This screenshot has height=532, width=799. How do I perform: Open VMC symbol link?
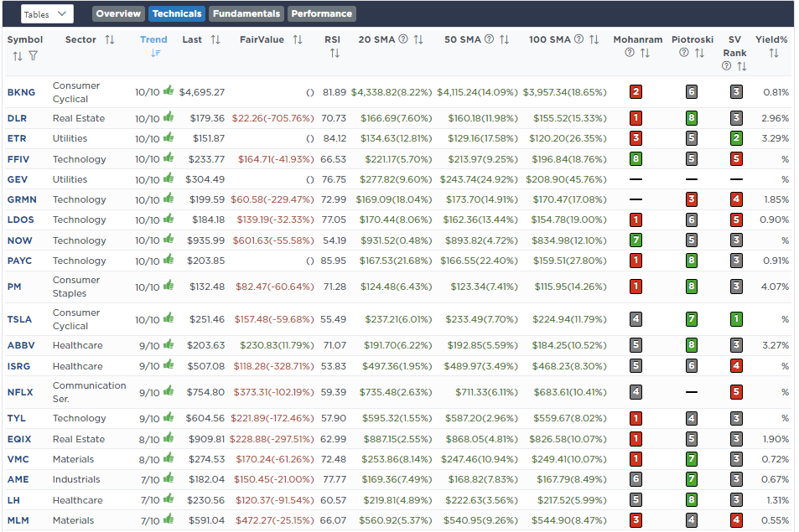18,459
